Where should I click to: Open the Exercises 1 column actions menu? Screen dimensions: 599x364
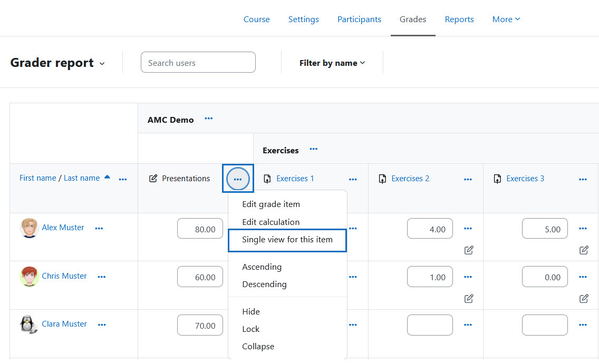pos(353,179)
